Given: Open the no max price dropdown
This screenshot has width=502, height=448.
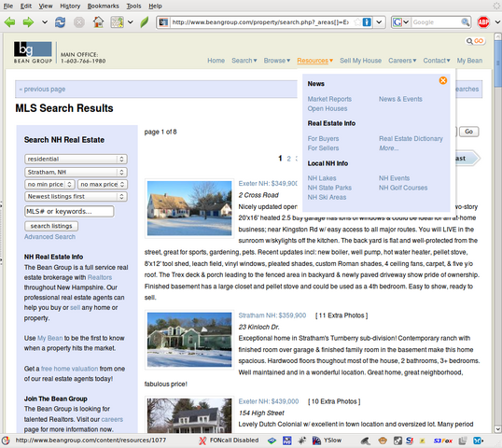Looking at the screenshot, I should point(102,184).
